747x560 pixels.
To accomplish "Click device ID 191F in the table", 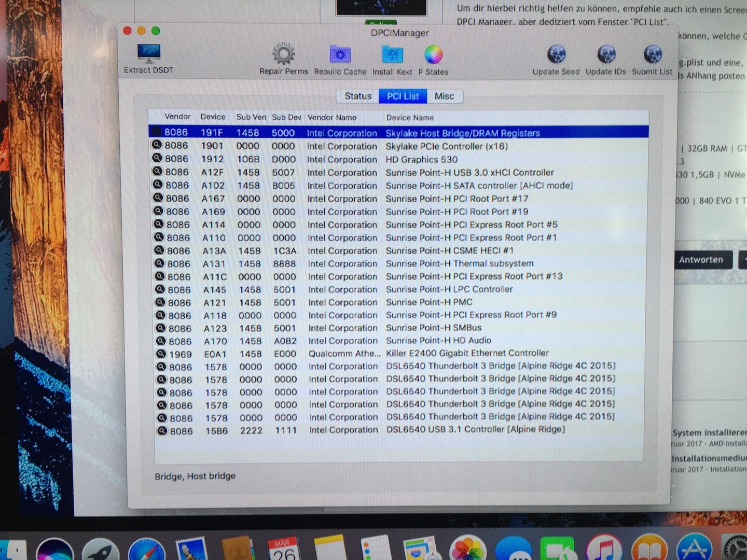I will [x=212, y=133].
